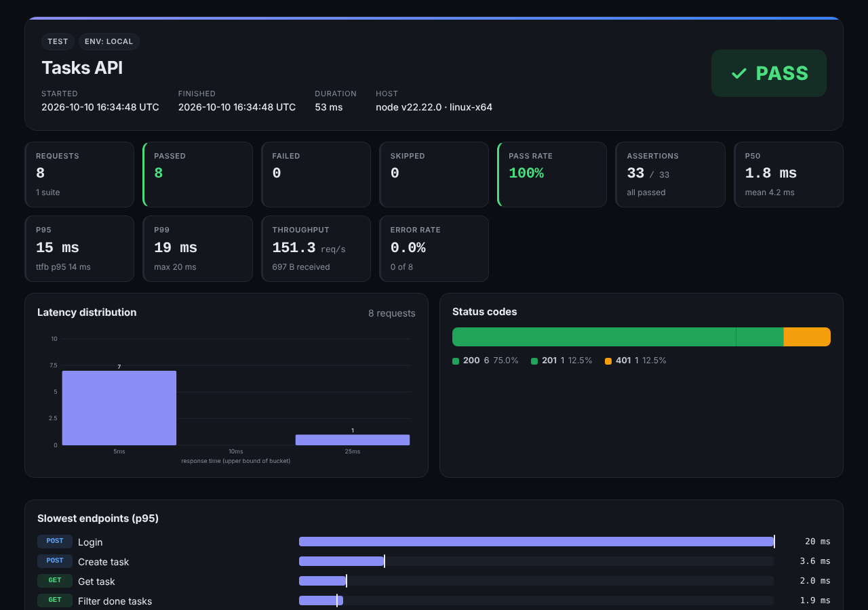Click the P50 1.8 ms card
The width and height of the screenshot is (868, 610).
pyautogui.click(x=789, y=174)
